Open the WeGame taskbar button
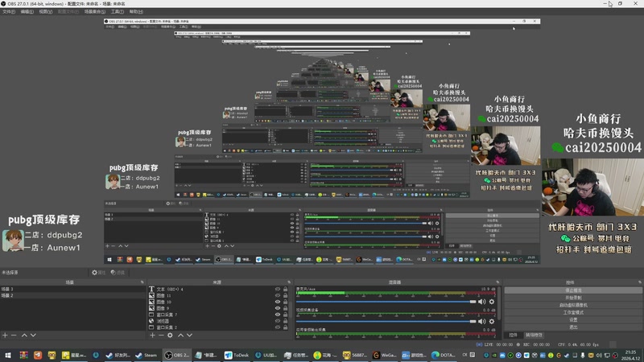This screenshot has width=644, height=362. (385, 355)
